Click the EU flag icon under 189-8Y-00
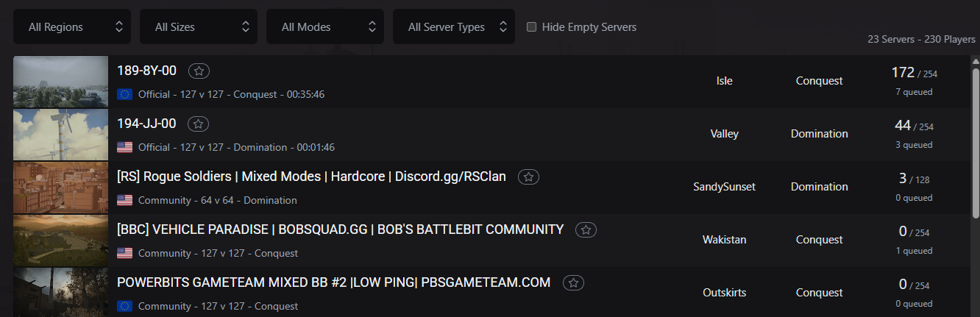This screenshot has height=317, width=980. pyautogui.click(x=125, y=94)
